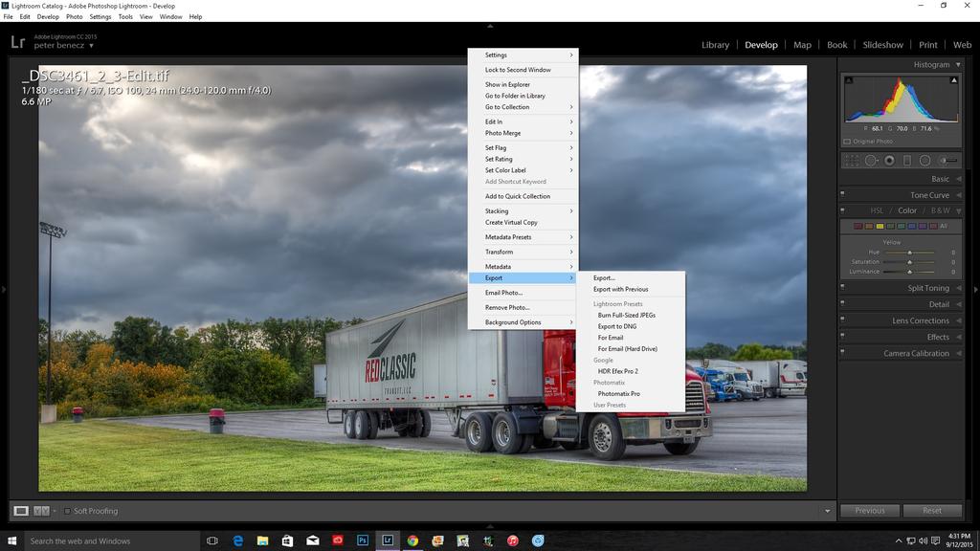Activate the Red Eye Correction tool
980x551 pixels.
click(x=889, y=161)
